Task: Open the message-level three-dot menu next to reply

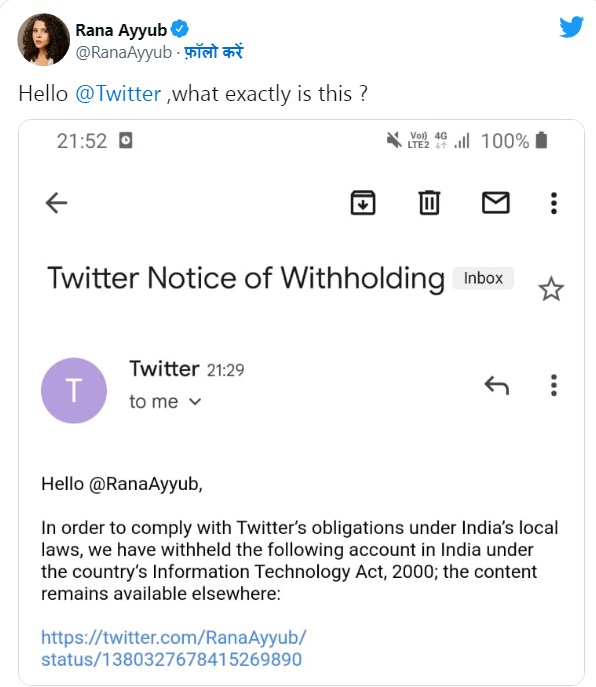Action: [x=554, y=386]
